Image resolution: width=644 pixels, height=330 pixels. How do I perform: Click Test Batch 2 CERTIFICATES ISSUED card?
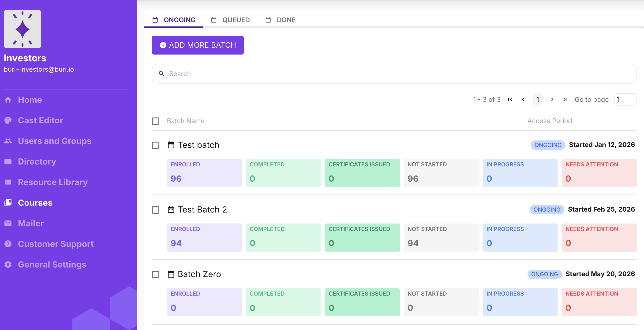363,238
